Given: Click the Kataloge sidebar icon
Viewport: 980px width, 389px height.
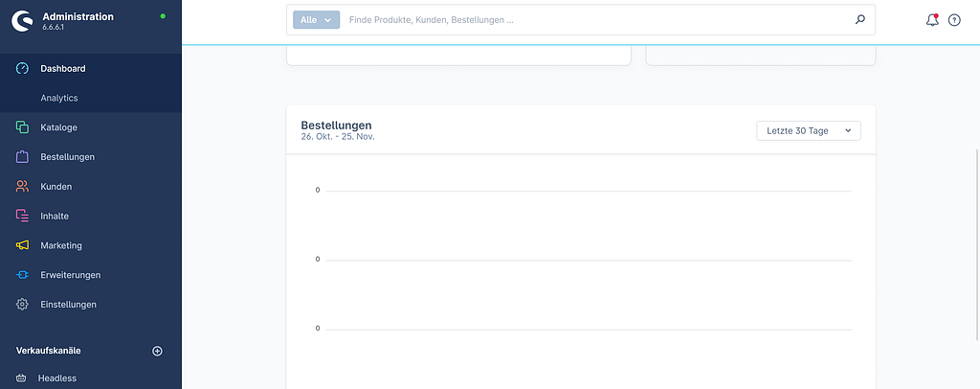Looking at the screenshot, I should [22, 127].
